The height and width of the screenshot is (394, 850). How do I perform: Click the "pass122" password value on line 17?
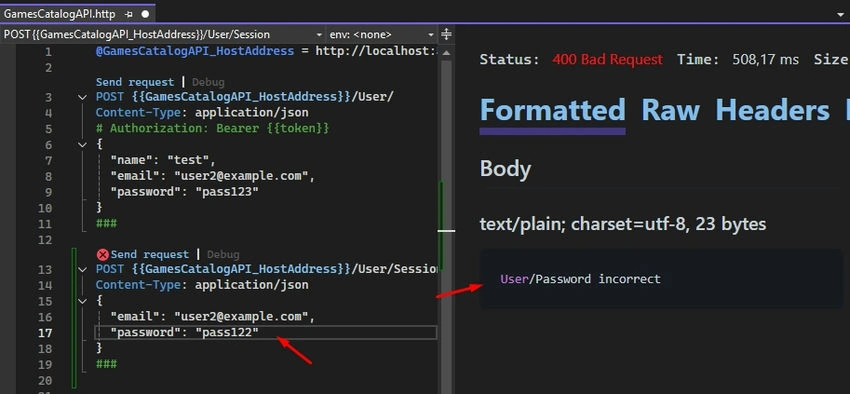pos(227,332)
